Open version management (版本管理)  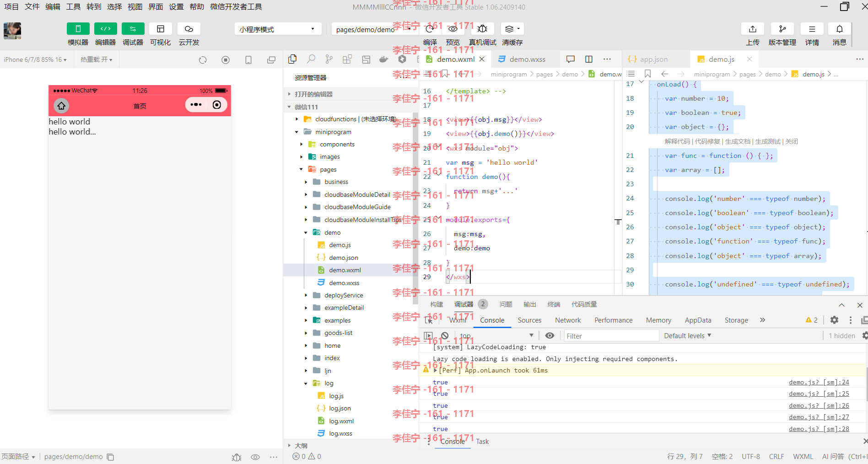tap(782, 29)
